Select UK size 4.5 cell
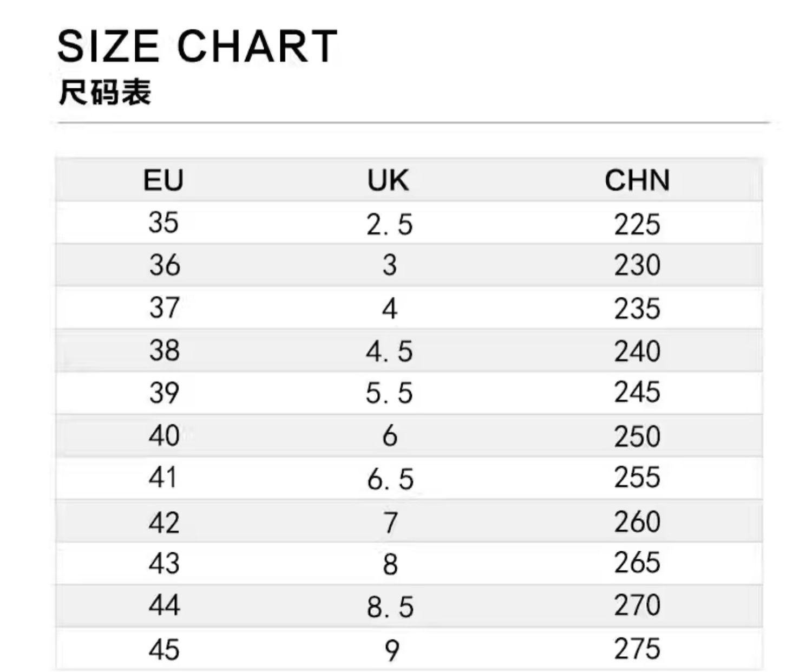Screen dimensions: 812x672 pyautogui.click(x=389, y=351)
